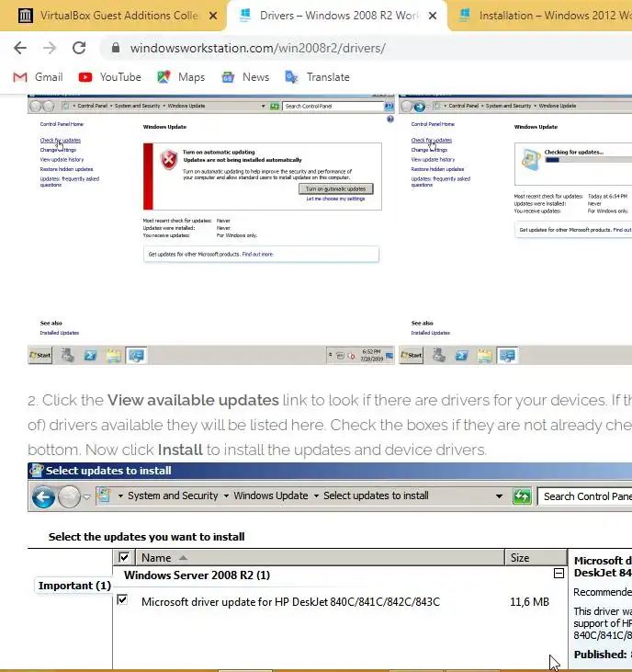
Task: Click Control Panel icon in breadcrumb bar
Action: pos(104,495)
